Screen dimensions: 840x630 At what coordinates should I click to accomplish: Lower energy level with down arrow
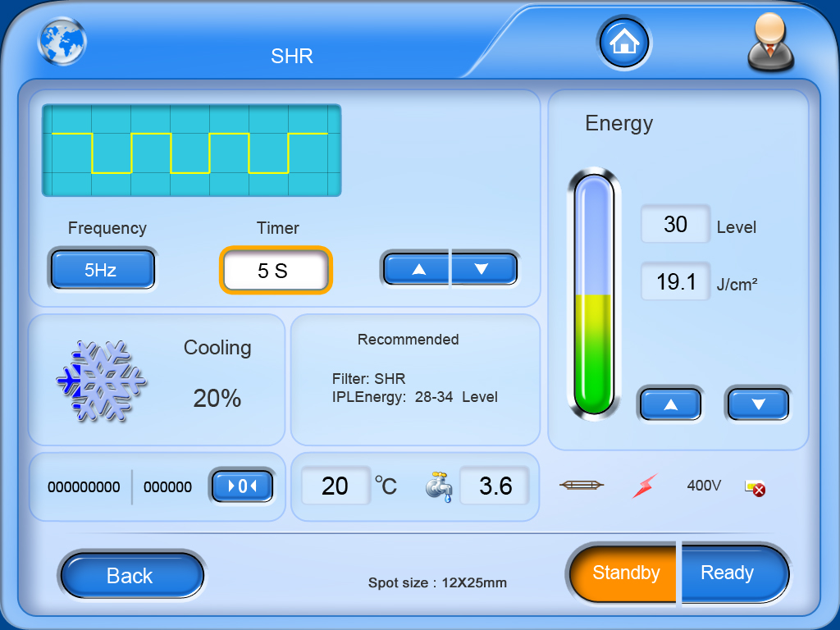pyautogui.click(x=758, y=404)
